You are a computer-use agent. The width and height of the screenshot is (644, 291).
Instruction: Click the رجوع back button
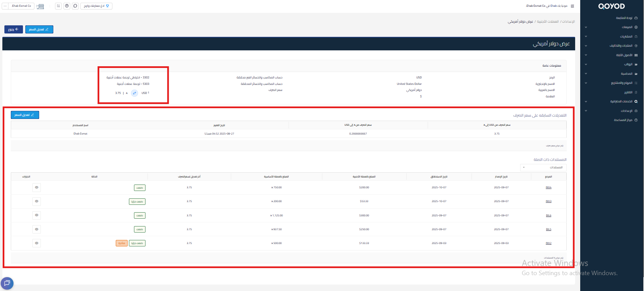[x=14, y=29]
